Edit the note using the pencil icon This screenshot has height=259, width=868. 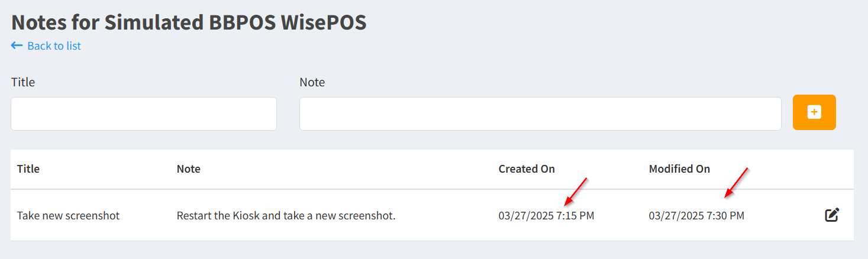pyautogui.click(x=832, y=215)
